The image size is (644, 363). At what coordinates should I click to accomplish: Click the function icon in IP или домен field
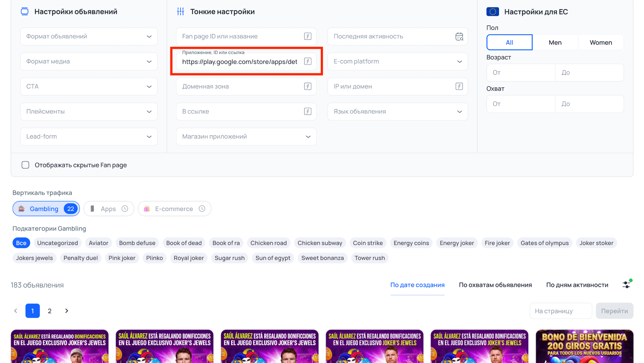click(459, 86)
